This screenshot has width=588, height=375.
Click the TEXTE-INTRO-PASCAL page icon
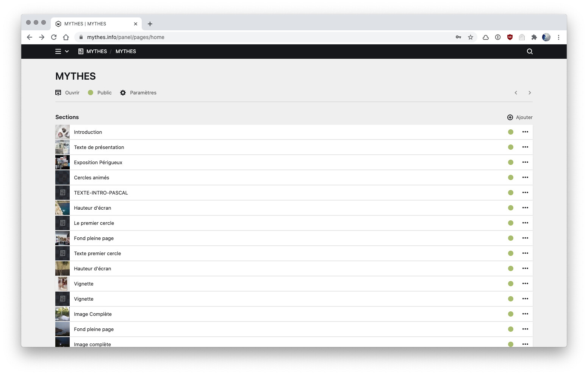tap(63, 193)
